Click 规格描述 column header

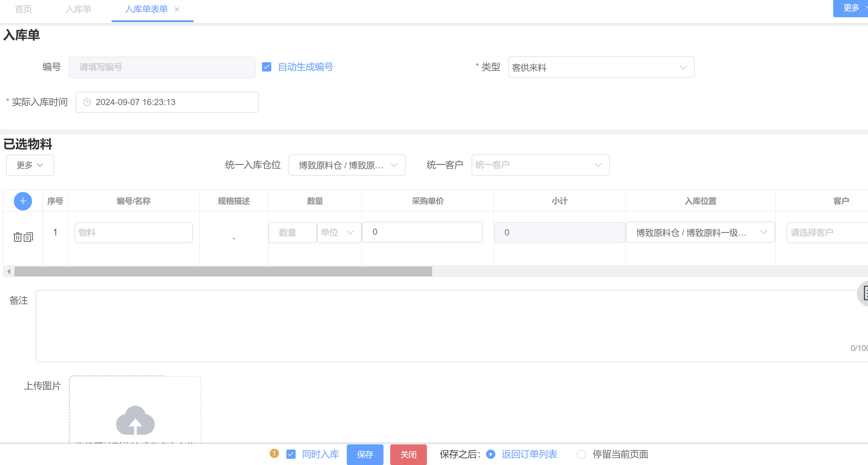click(234, 201)
